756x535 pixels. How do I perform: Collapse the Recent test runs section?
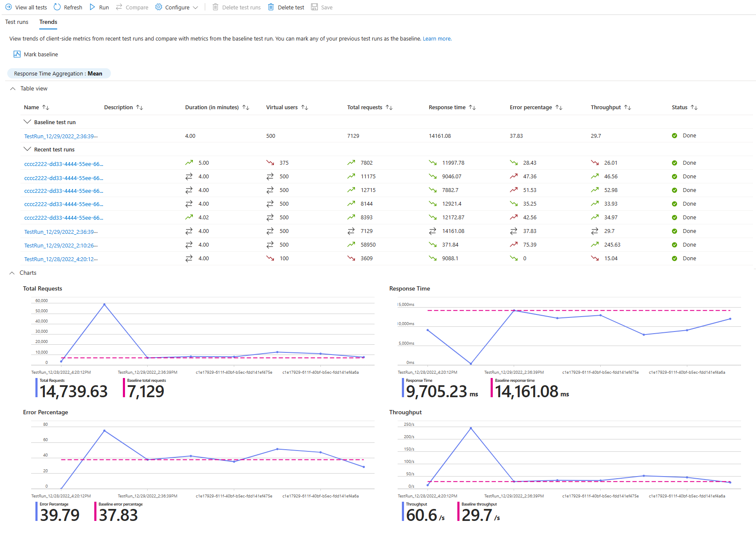(x=27, y=149)
